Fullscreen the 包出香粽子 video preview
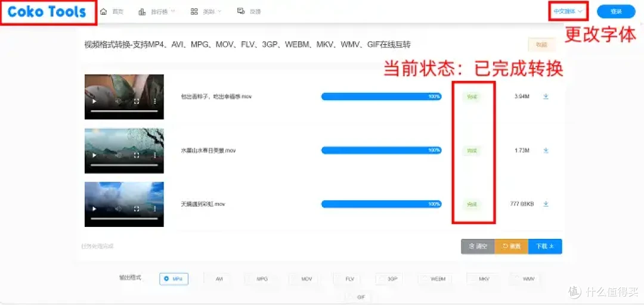The image size is (644, 305). [137, 101]
